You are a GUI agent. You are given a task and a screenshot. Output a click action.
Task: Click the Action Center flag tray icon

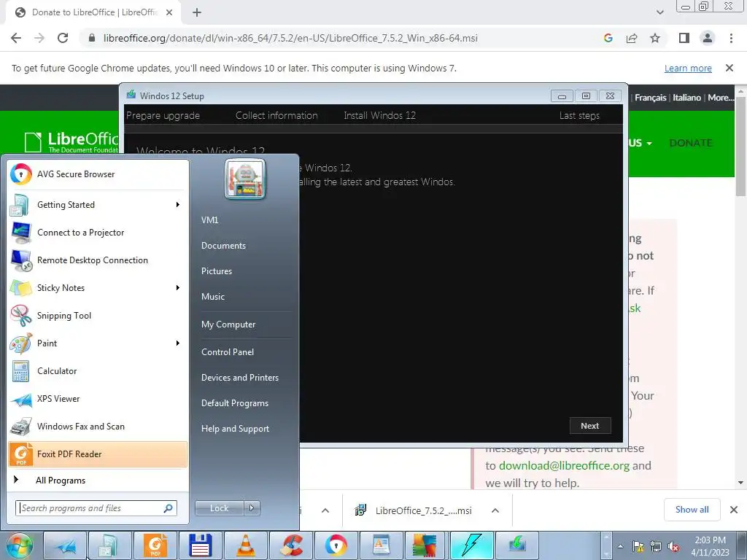[638, 546]
